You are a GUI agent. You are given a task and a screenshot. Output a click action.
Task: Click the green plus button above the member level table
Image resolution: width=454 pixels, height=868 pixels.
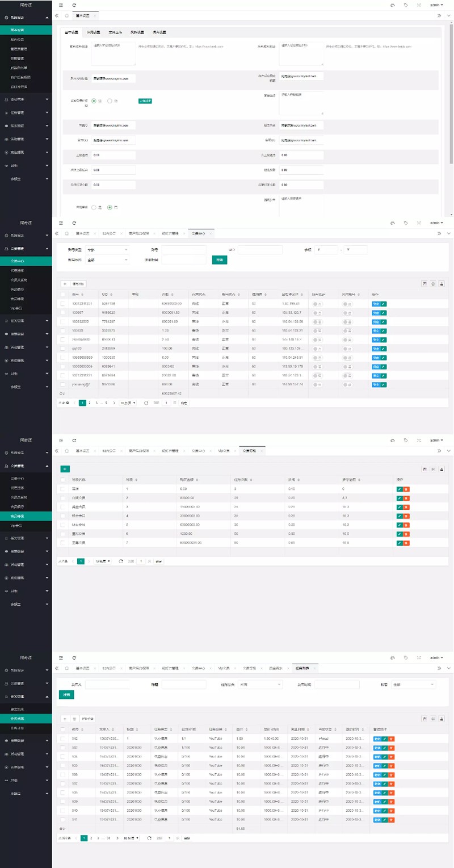tap(65, 469)
